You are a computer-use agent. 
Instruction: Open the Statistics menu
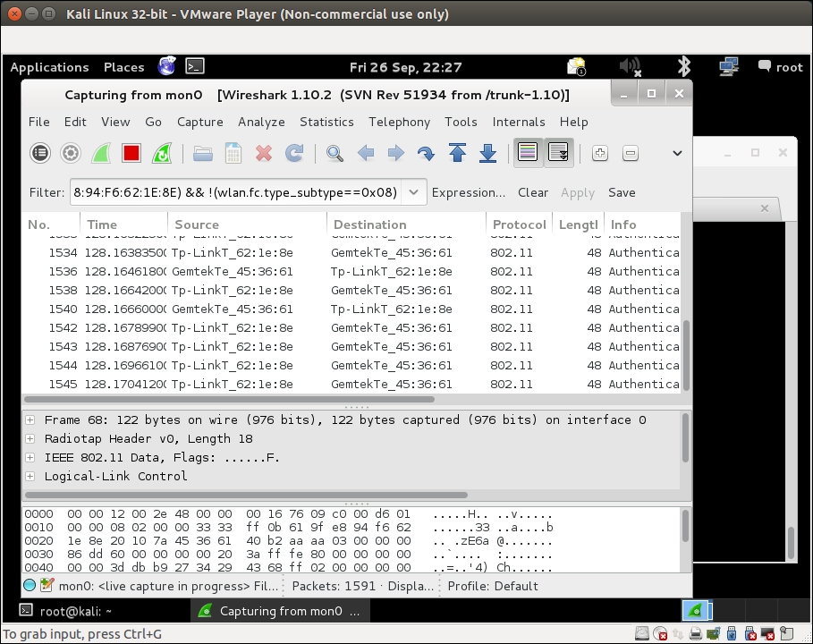326,122
